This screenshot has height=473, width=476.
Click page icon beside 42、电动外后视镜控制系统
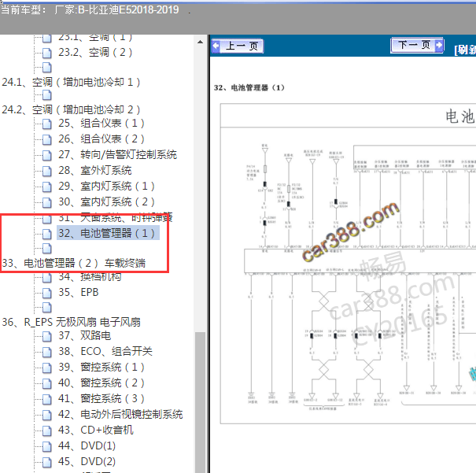click(46, 415)
